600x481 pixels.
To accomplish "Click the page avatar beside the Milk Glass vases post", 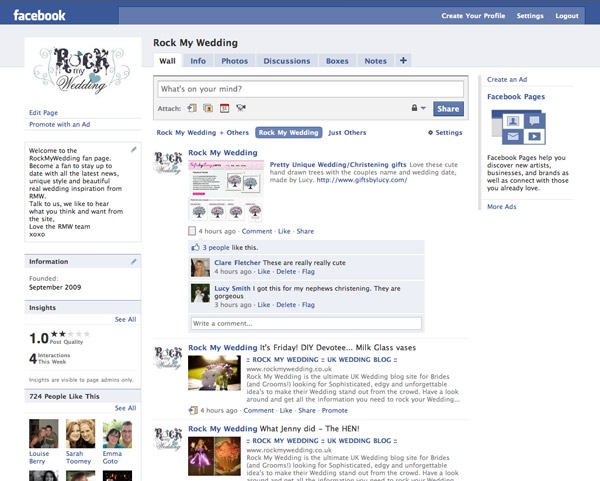I will (168, 358).
